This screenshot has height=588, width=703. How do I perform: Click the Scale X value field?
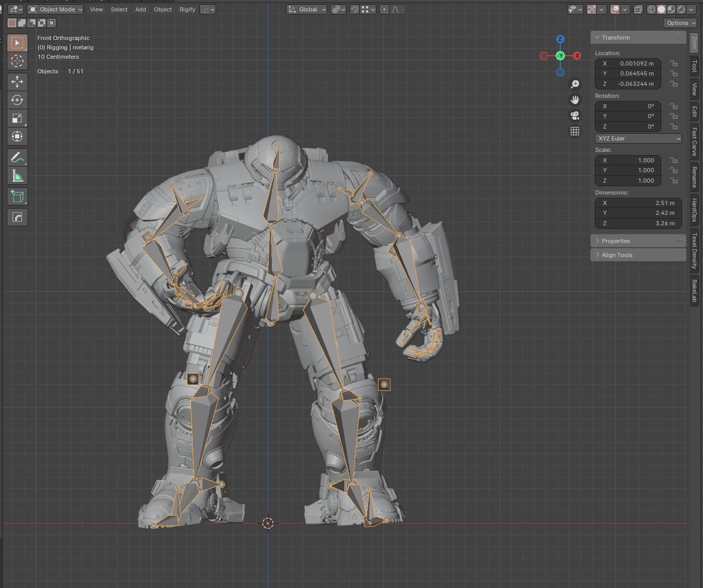tap(628, 160)
